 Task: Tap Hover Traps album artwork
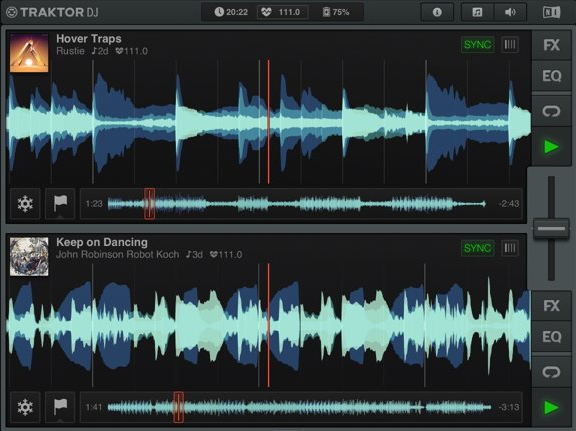29,53
